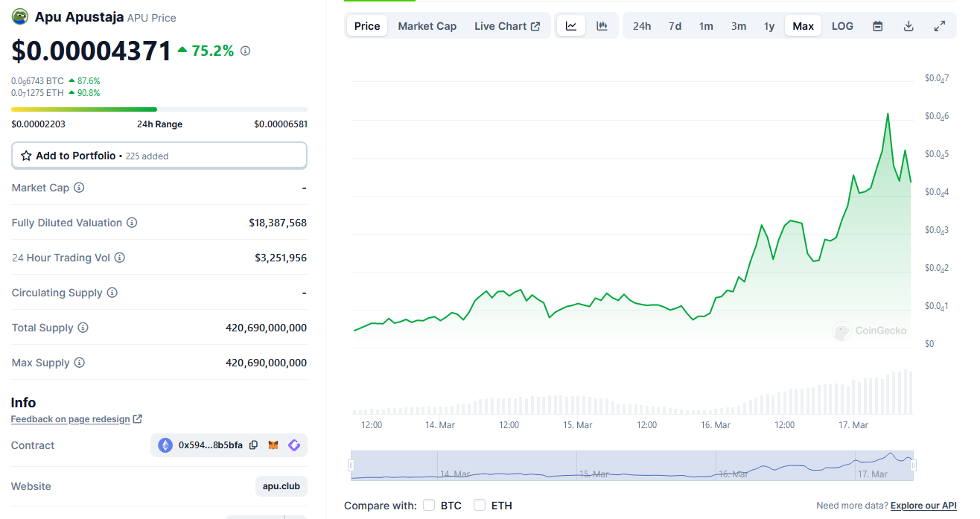Open the apu.club website link
Image resolution: width=980 pixels, height=519 pixels.
click(281, 486)
